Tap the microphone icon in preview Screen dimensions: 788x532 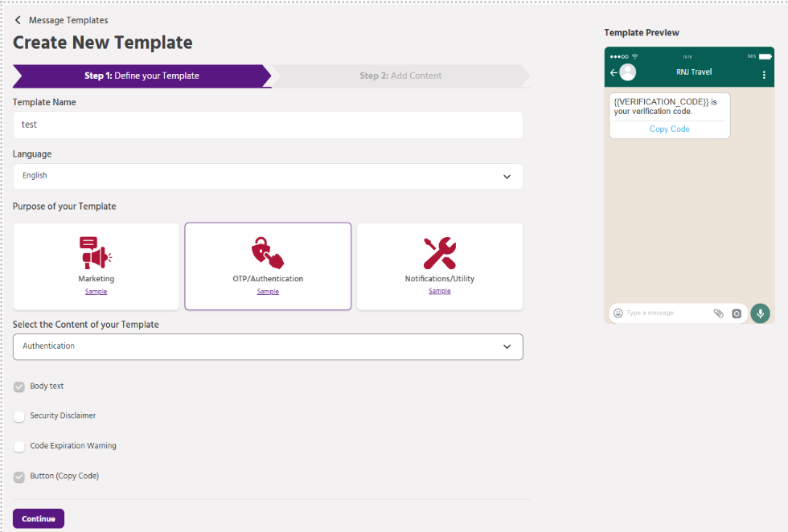click(x=760, y=313)
